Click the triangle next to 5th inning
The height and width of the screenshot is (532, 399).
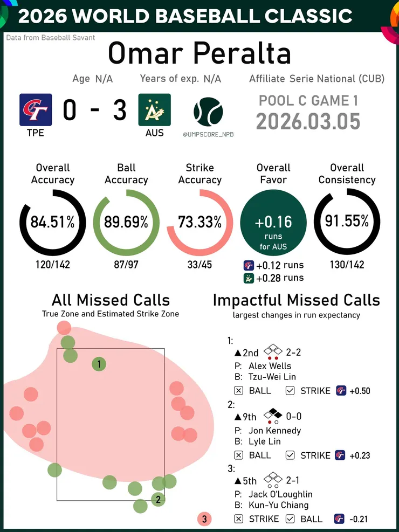point(237,481)
